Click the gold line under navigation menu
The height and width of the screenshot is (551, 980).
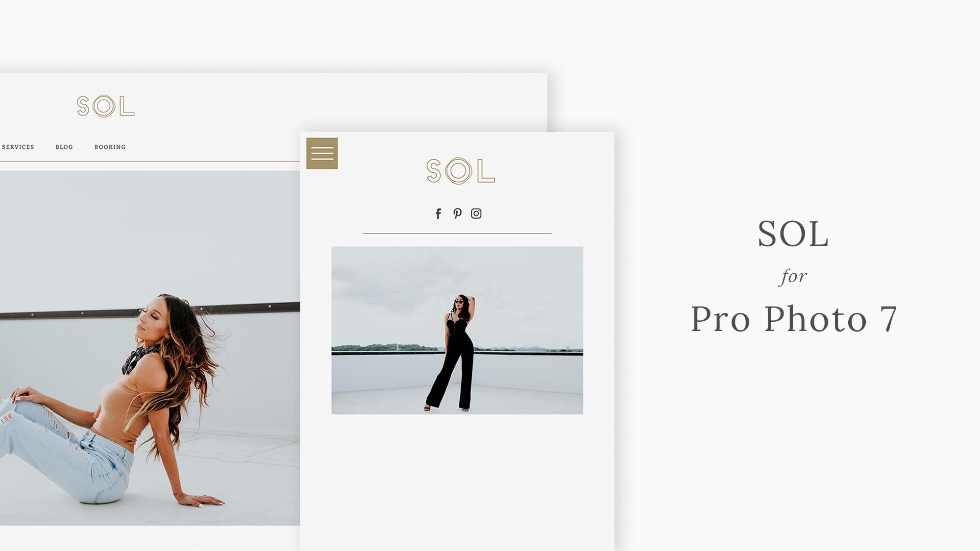tap(150, 161)
